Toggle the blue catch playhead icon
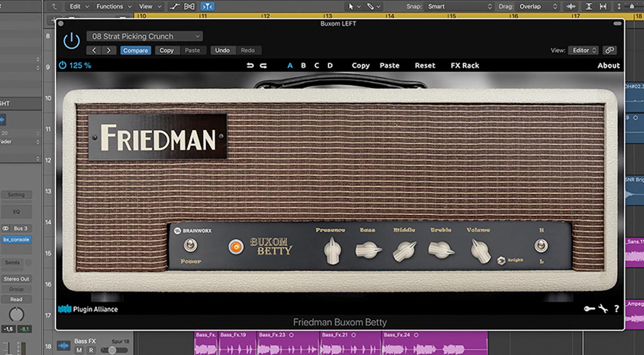644x355 pixels. 207,6
